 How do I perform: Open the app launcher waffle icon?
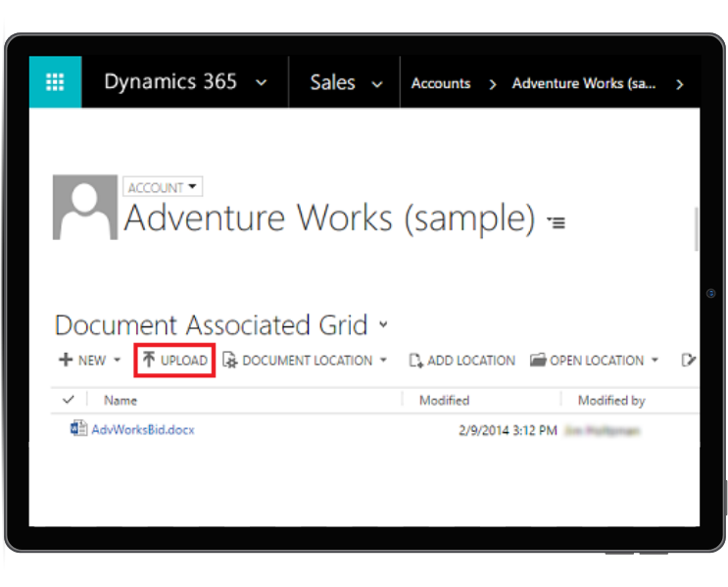coord(55,82)
